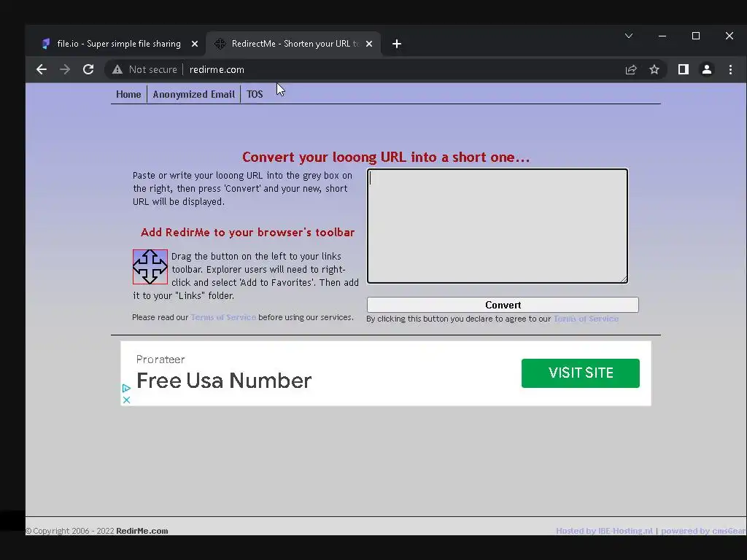Click the VISIT SITE ad button

point(580,373)
